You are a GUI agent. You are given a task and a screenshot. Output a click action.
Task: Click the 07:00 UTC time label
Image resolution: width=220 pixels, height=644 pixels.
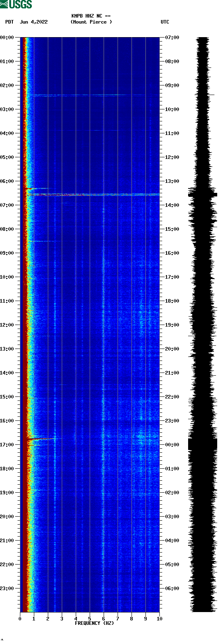[172, 38]
